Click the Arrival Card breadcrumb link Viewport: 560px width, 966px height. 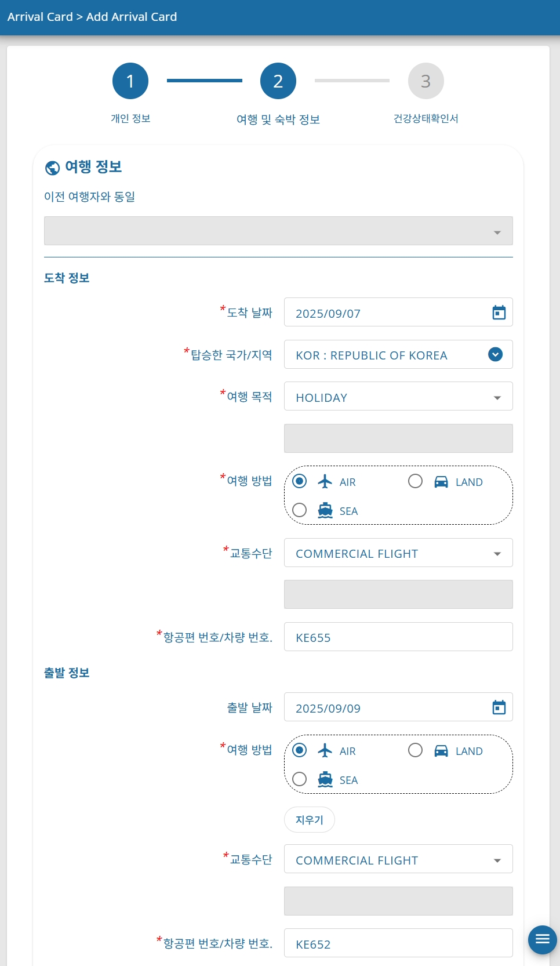tap(40, 17)
